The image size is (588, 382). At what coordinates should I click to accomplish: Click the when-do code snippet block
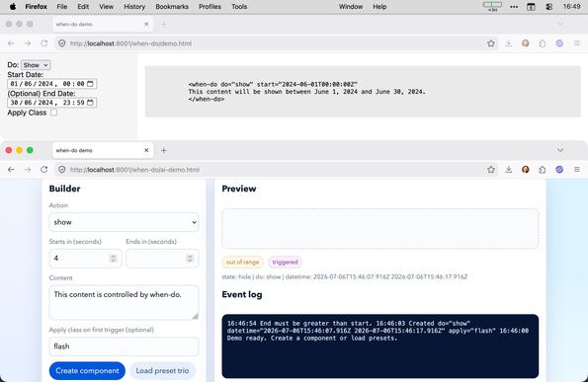(x=363, y=92)
